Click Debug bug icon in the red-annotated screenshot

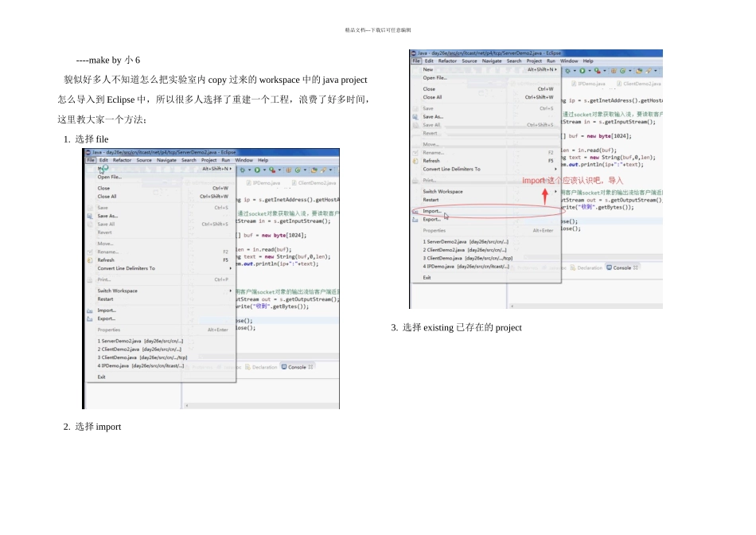568,71
